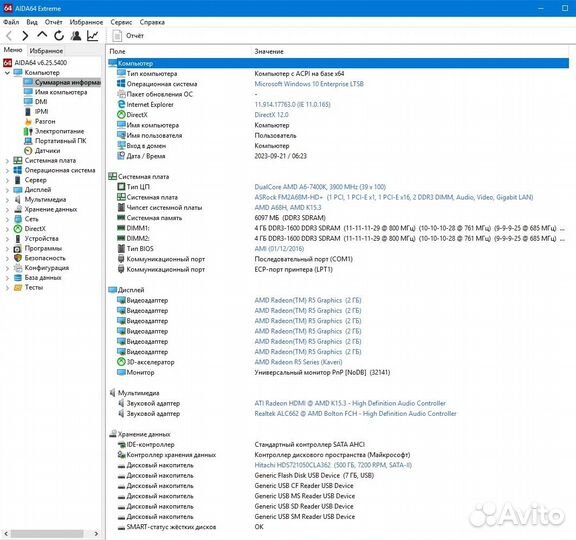
Task: Click the sidebar horizontal scrollbar thumb
Action: 47,533
